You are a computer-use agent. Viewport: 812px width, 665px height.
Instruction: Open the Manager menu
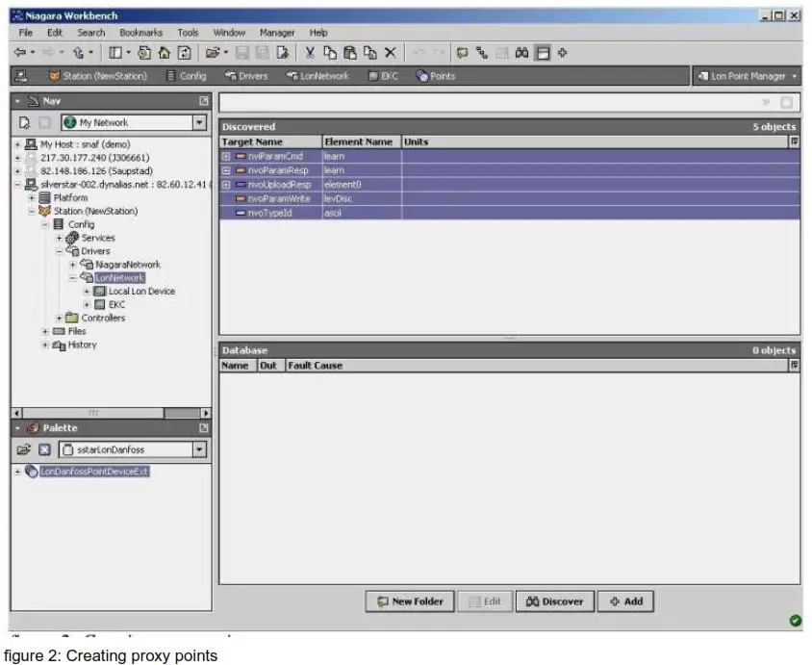276,32
